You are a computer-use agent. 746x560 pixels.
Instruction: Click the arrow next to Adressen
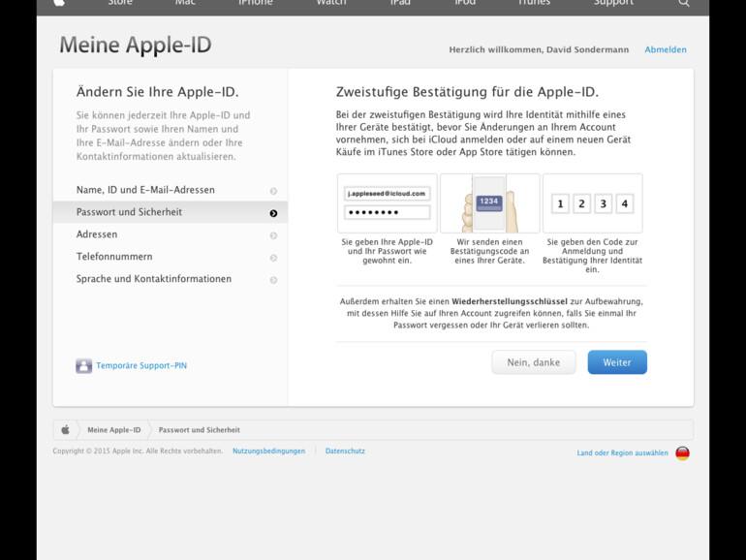click(x=273, y=235)
